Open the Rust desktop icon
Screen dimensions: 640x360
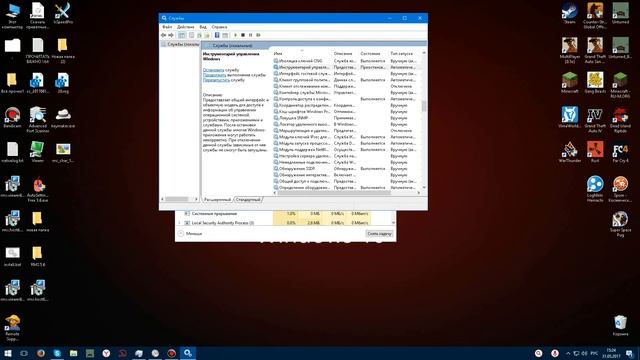pyautogui.click(x=595, y=152)
